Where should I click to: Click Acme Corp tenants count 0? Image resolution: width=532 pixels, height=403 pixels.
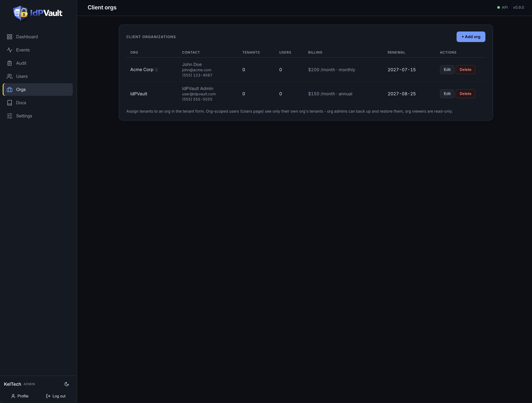244,70
